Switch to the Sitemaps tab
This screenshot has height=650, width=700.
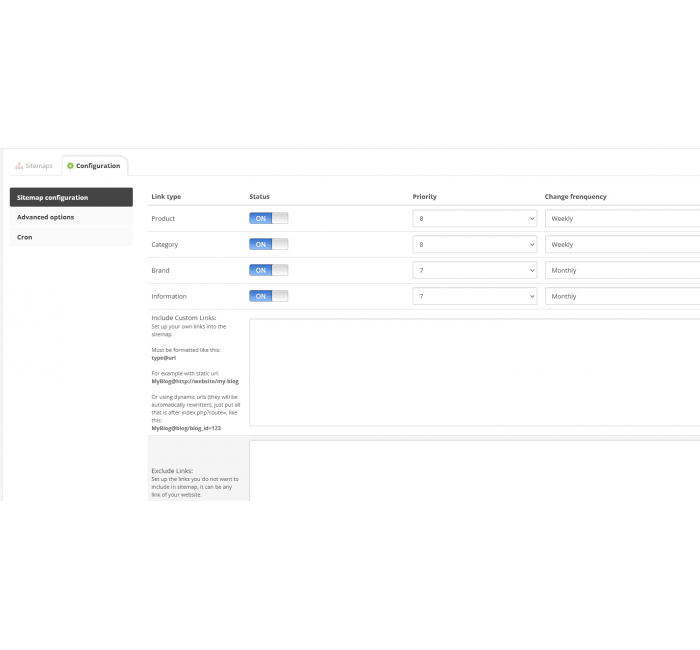pos(34,166)
